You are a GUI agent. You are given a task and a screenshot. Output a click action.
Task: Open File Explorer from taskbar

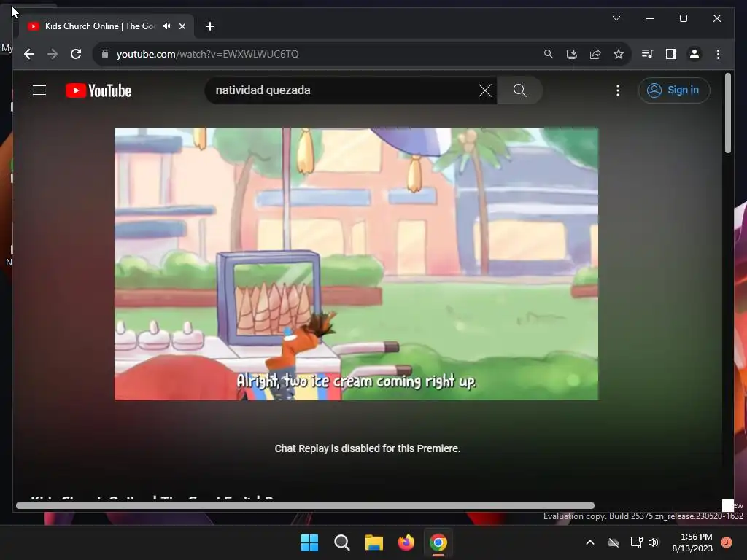coord(374,542)
